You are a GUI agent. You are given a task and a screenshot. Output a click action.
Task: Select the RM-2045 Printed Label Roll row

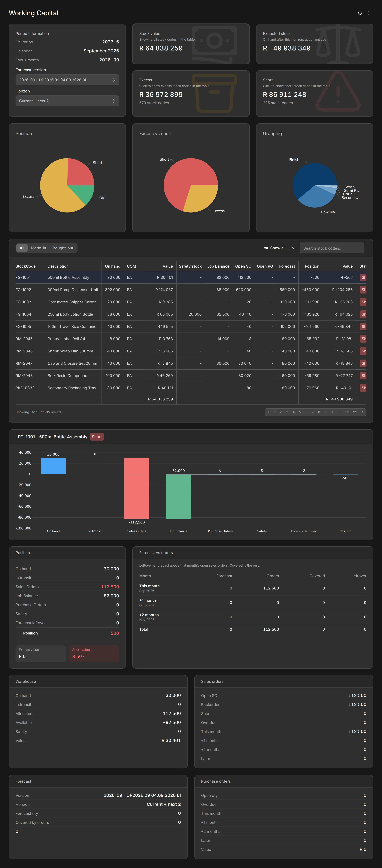click(x=191, y=339)
